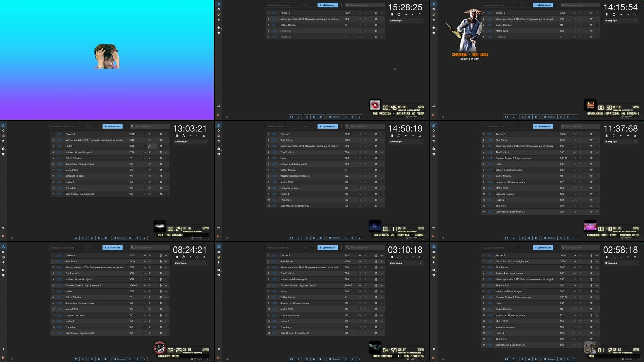The width and height of the screenshot is (644, 362).
Task: Click the Boosty icon at sidebar bottom
Action: [3, 236]
